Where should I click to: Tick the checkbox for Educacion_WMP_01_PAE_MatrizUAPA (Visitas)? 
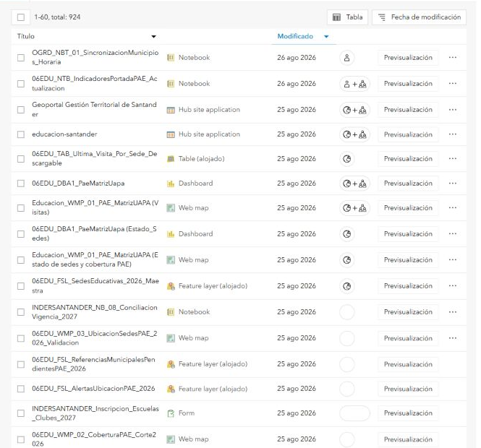click(21, 208)
